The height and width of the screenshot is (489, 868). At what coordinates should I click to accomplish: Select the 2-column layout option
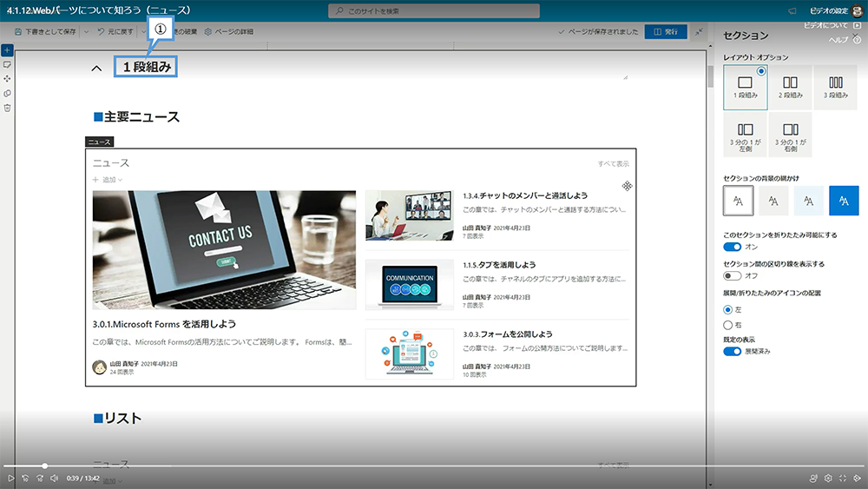790,88
